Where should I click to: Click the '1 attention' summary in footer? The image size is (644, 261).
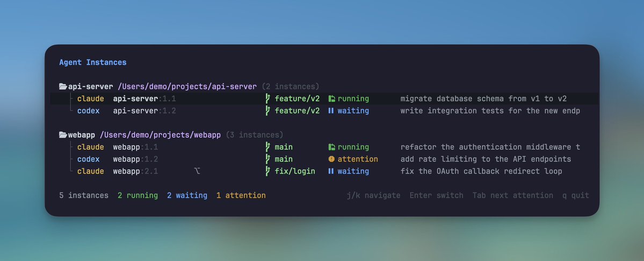click(x=241, y=195)
